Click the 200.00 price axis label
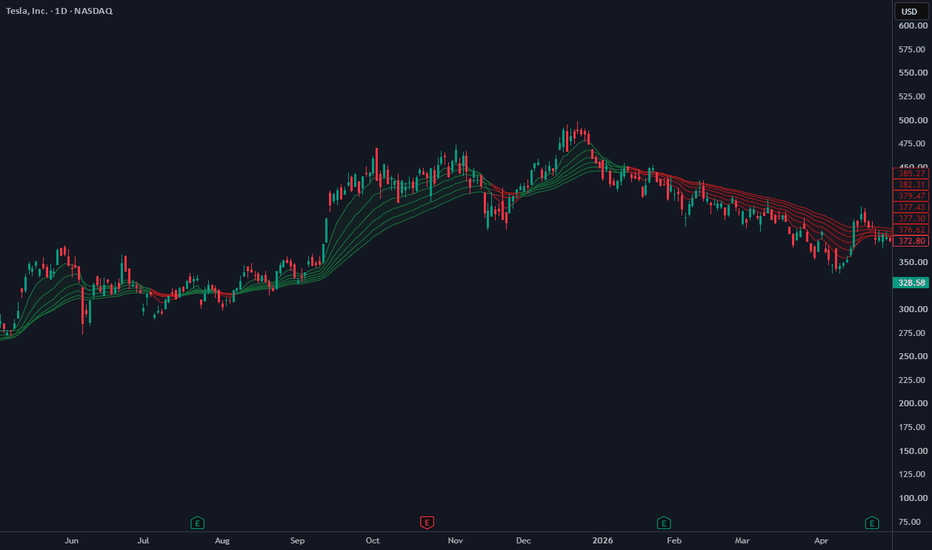932x550 pixels. click(912, 403)
